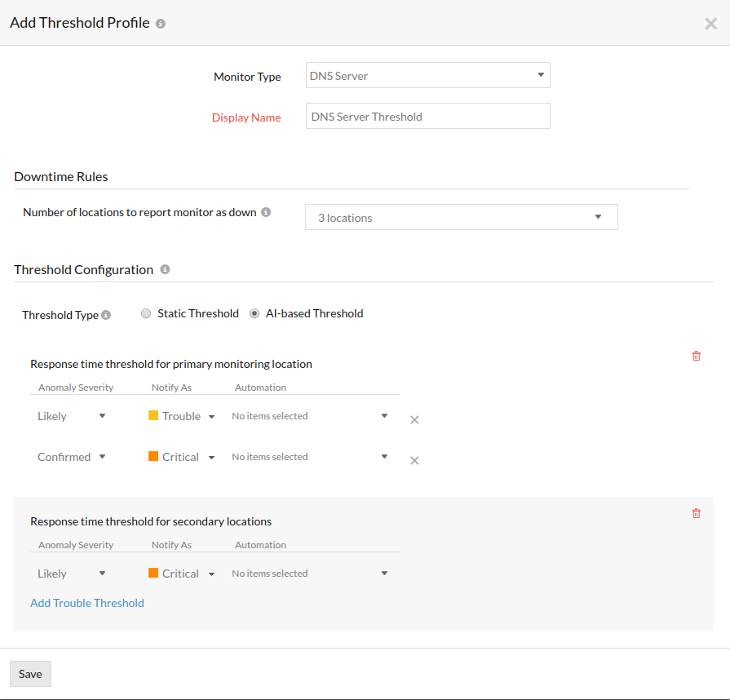Remove the Confirmed Critical threshold row
This screenshot has height=700, width=730.
414,460
